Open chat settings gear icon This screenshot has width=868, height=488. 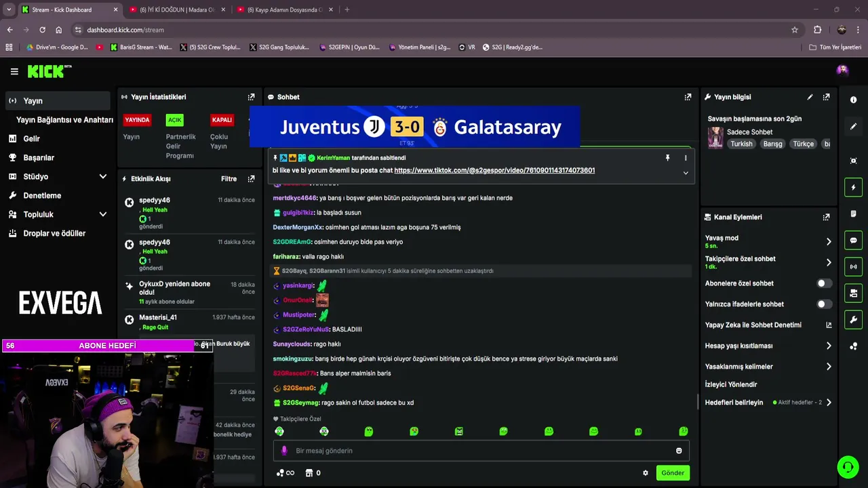click(x=646, y=473)
